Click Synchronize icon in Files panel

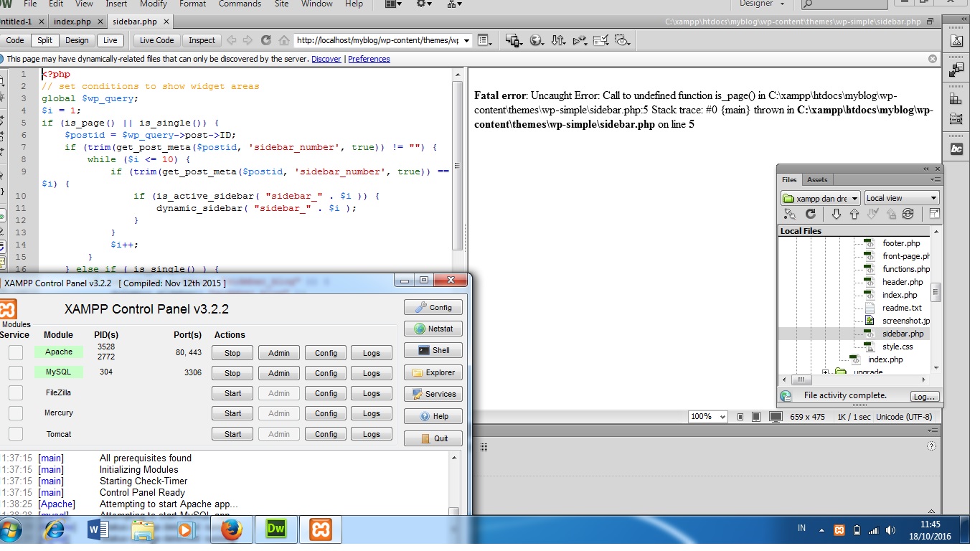908,214
